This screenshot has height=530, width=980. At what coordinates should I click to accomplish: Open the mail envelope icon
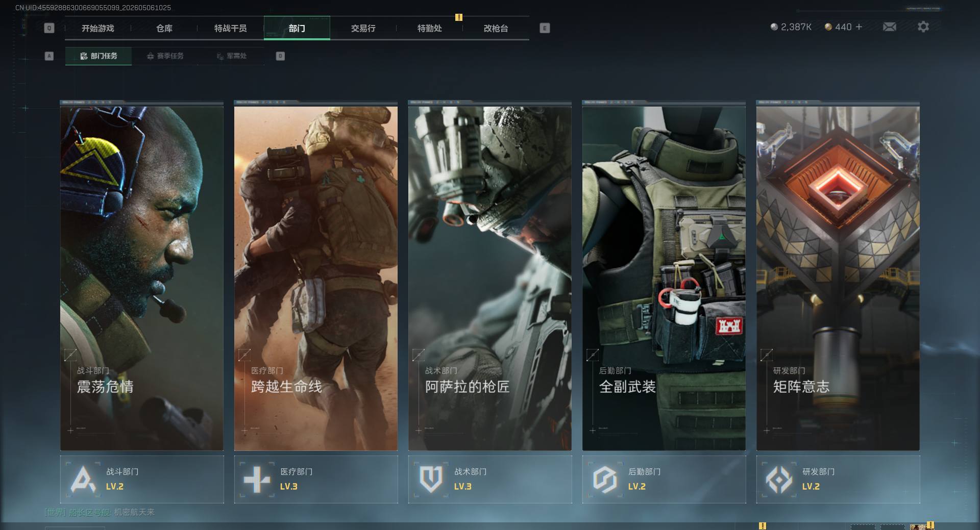point(889,27)
